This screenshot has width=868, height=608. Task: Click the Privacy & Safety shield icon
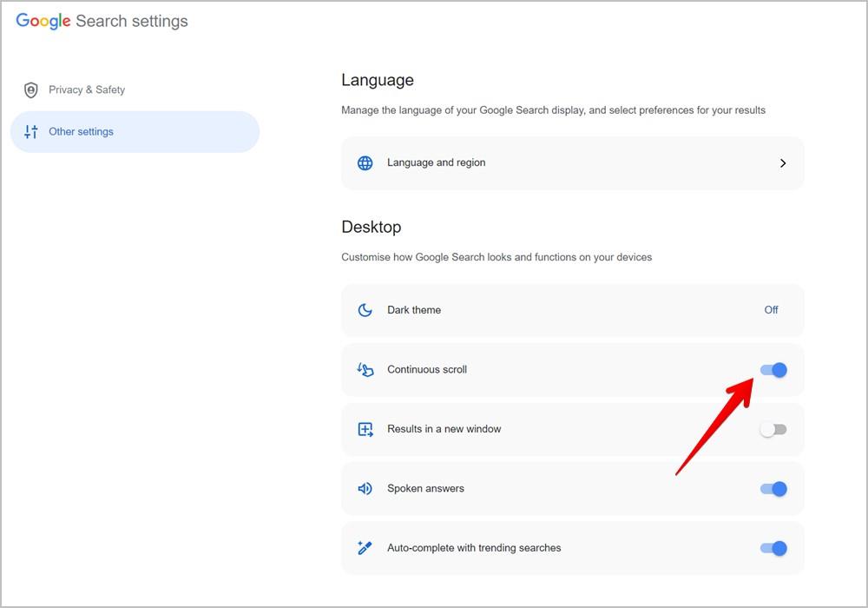click(x=31, y=89)
